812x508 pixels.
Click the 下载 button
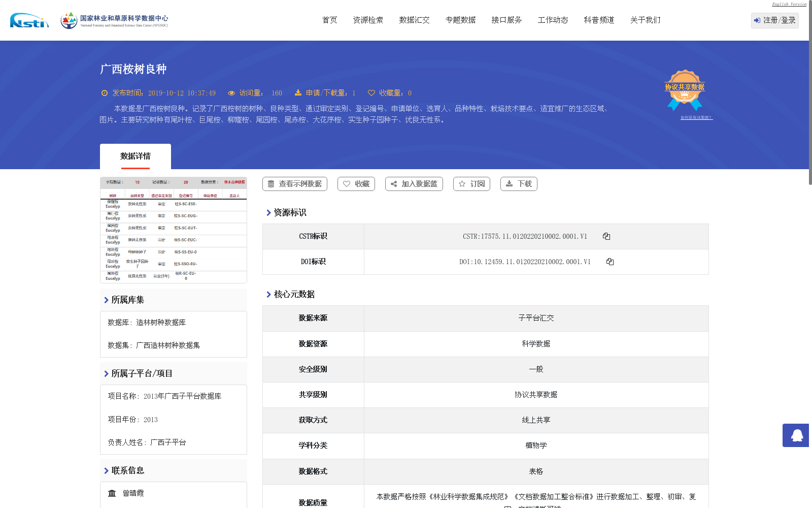(x=519, y=184)
